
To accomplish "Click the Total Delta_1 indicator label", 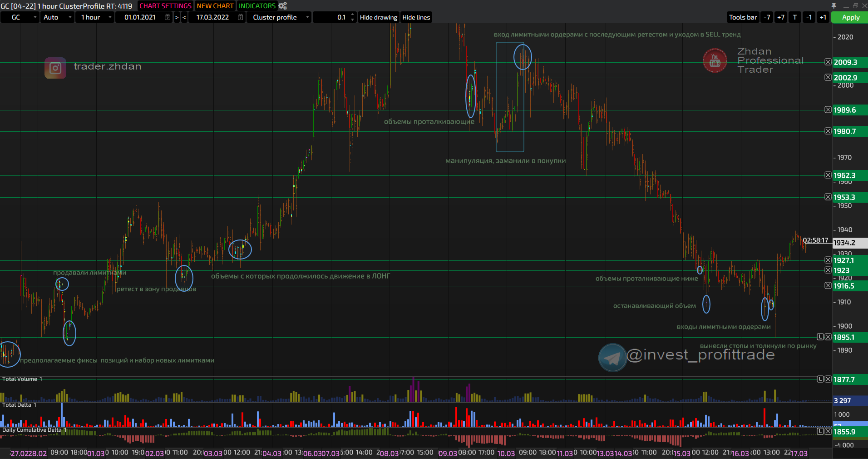I will pos(19,405).
